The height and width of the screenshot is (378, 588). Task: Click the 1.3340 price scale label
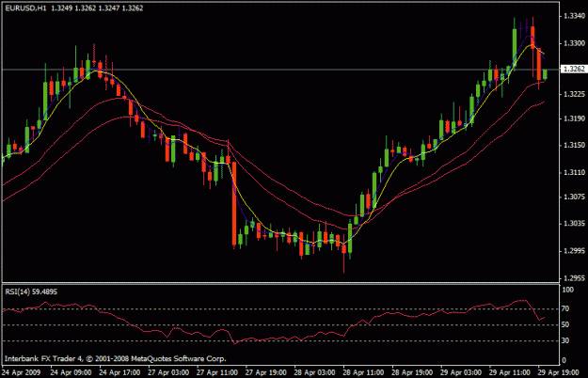[574, 16]
